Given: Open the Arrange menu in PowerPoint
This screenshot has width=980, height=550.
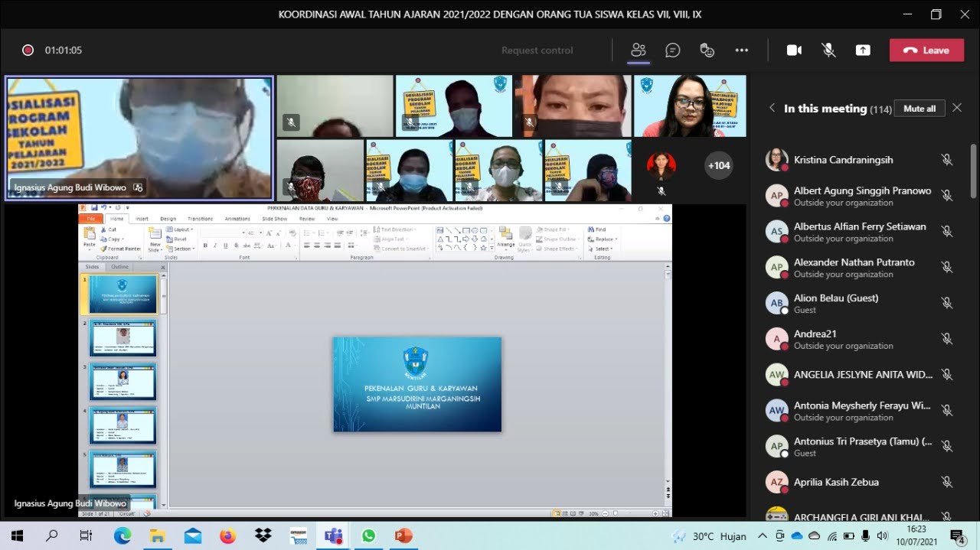Looking at the screenshot, I should pos(506,238).
